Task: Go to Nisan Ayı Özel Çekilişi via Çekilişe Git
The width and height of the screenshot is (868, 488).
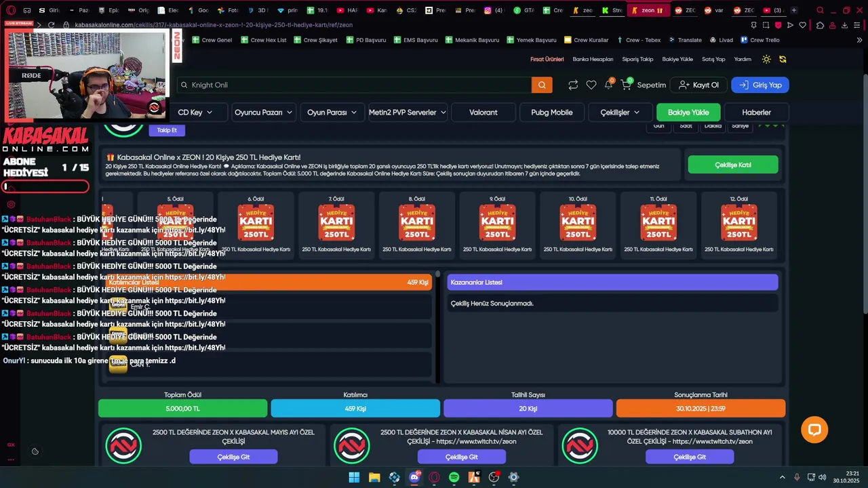Action: (x=461, y=457)
